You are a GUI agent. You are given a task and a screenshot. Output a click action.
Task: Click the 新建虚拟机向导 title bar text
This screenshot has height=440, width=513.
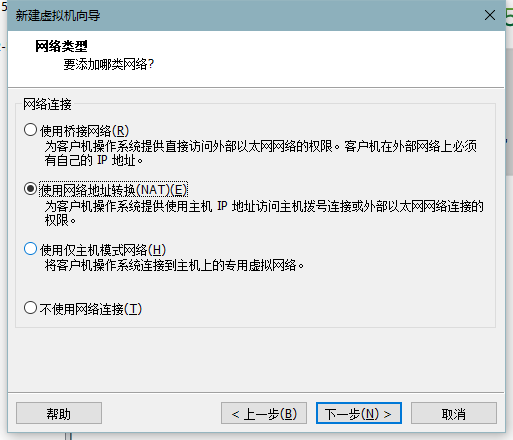coord(58,16)
